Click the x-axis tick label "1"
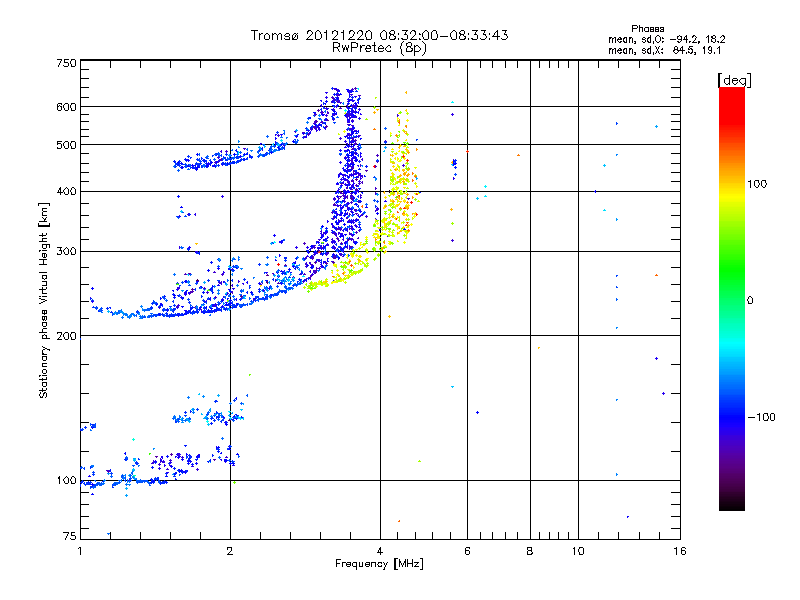This screenshot has width=800, height=600. tap(80, 551)
